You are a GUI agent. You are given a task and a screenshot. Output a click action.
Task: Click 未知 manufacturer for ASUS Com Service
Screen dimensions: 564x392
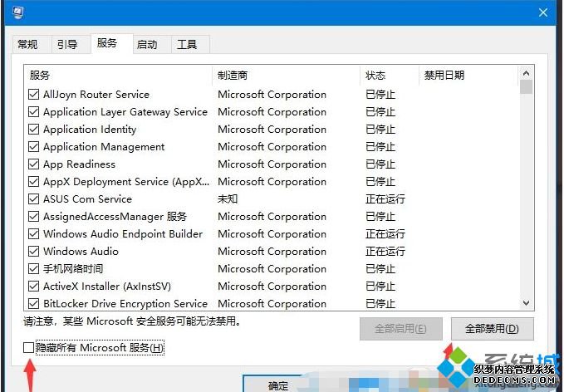[x=228, y=198]
